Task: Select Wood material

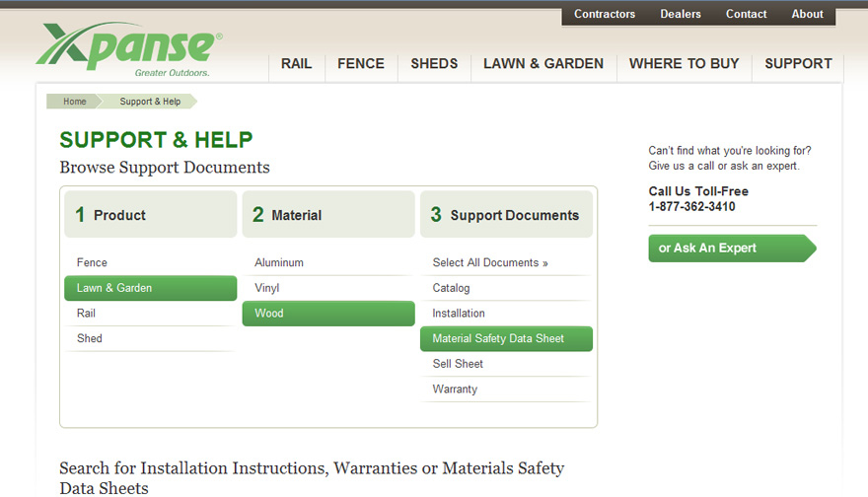Action: coord(328,314)
